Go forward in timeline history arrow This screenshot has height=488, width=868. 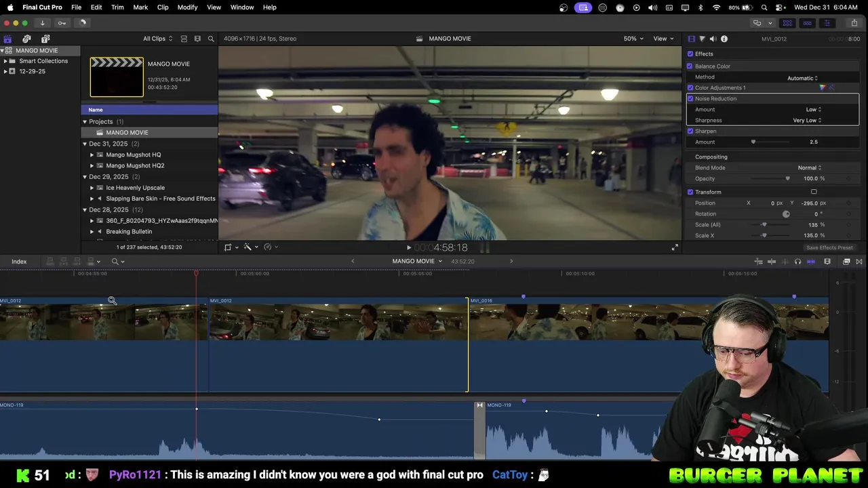tap(511, 262)
